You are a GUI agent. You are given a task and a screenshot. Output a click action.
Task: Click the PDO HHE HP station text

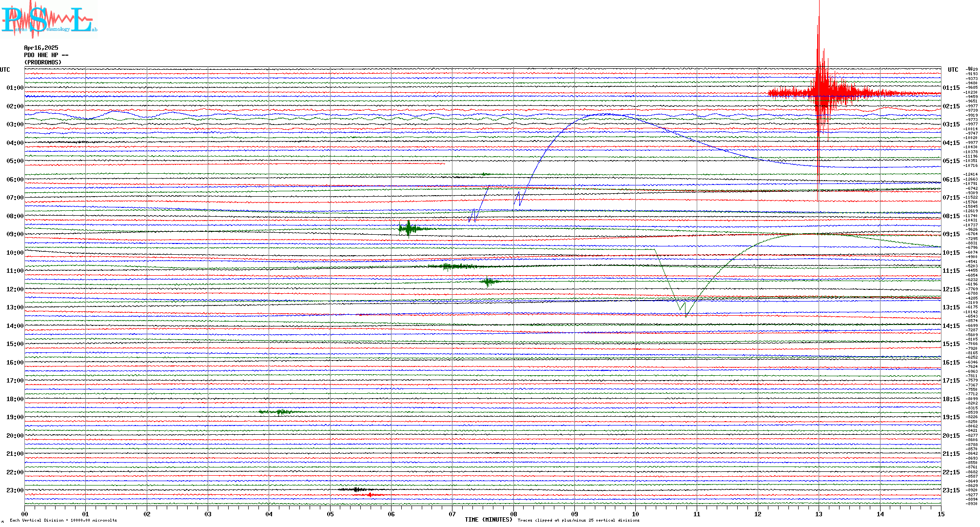pos(46,55)
